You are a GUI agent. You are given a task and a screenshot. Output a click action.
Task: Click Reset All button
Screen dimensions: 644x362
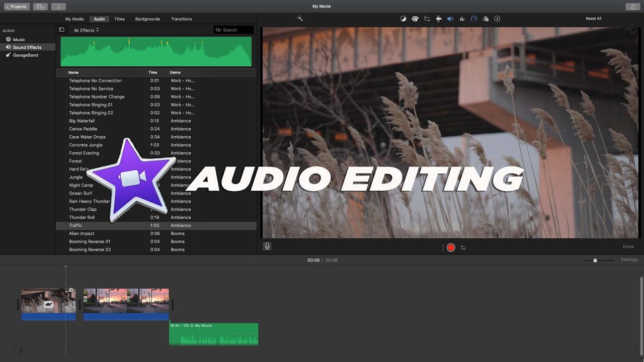(593, 19)
